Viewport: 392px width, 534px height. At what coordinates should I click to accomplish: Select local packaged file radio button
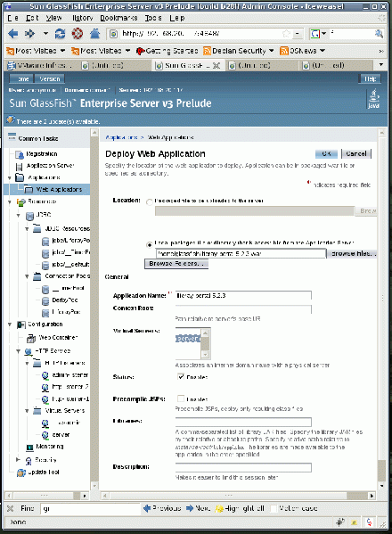click(149, 245)
